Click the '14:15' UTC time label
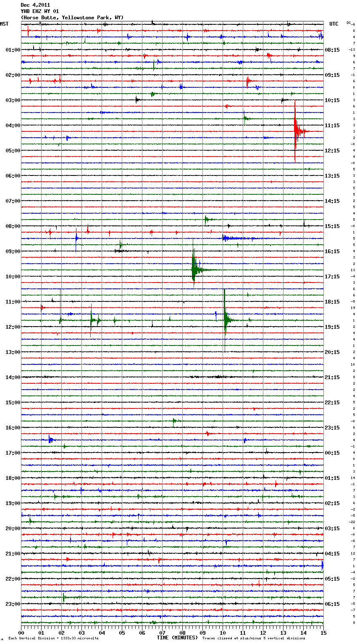Screen dimensions: 357x644 click(x=332, y=201)
